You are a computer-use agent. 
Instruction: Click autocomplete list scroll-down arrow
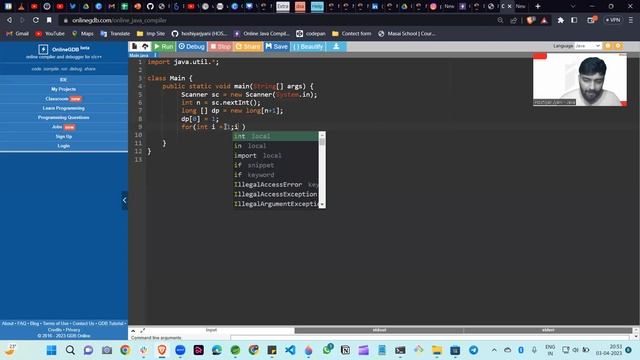322,204
